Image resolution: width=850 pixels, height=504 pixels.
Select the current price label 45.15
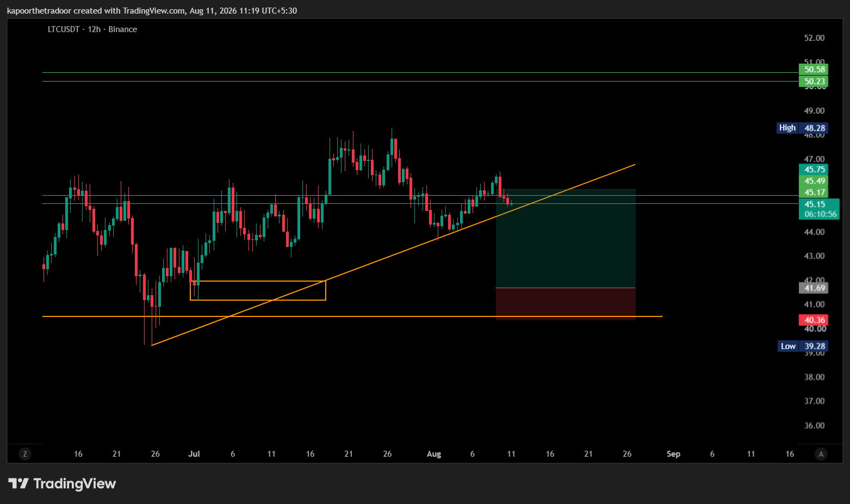click(815, 204)
